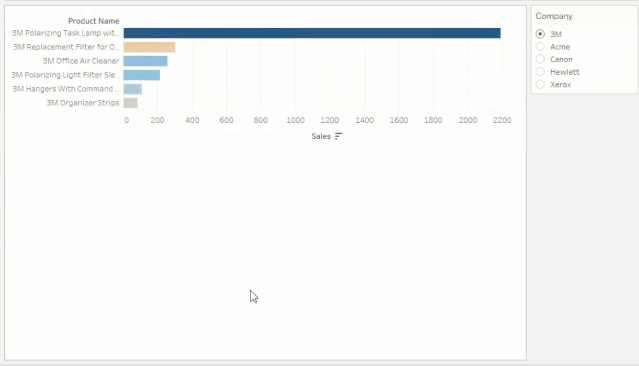Screen dimensions: 639x366
Task: Click the orange 3M Replacement Filter bar
Action: [x=150, y=47]
